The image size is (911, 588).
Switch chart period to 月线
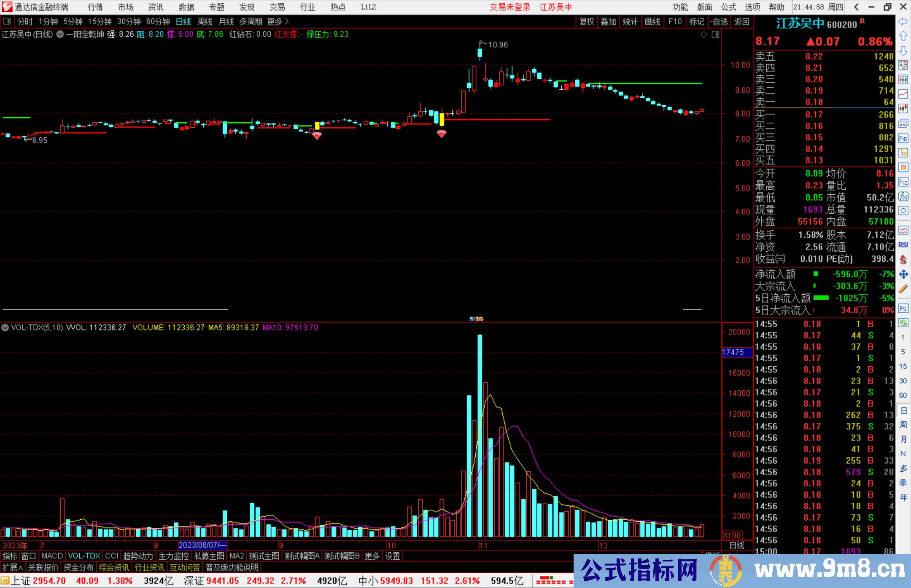(226, 21)
